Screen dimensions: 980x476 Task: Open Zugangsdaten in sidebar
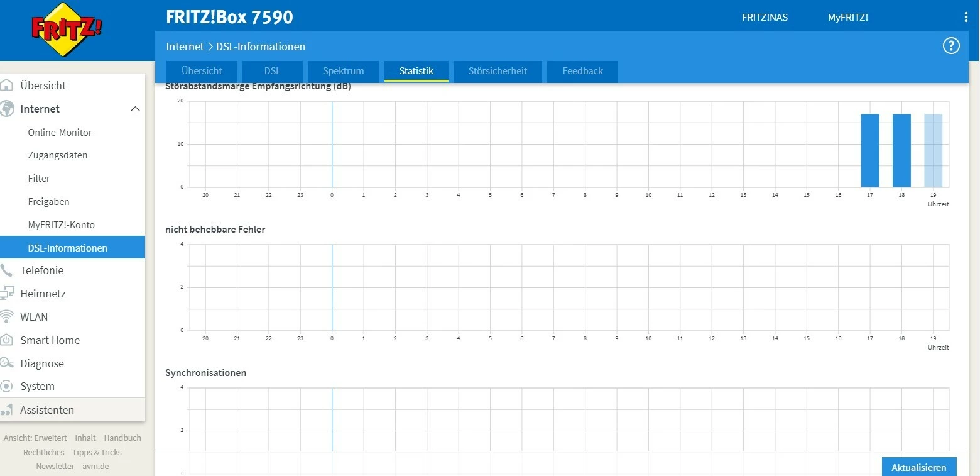pos(58,155)
